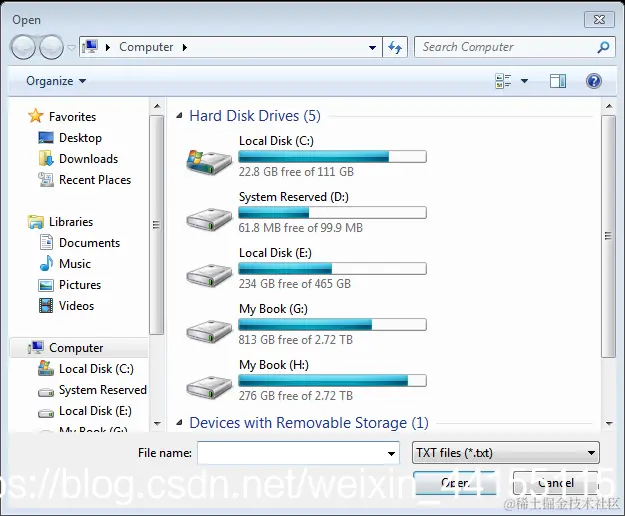Open the Documents library

(x=80, y=243)
